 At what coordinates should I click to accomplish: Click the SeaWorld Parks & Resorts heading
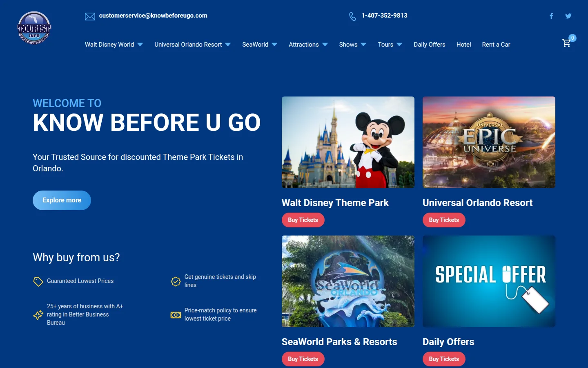[x=339, y=342]
